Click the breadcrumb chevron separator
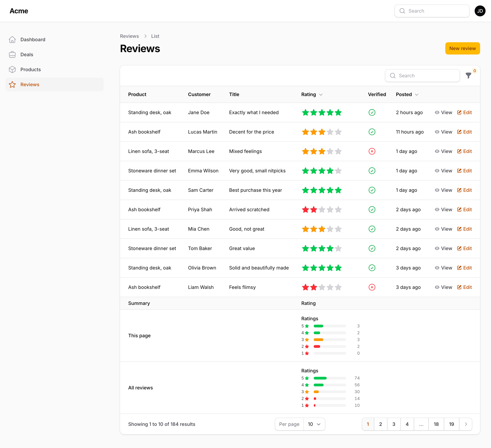 point(145,36)
